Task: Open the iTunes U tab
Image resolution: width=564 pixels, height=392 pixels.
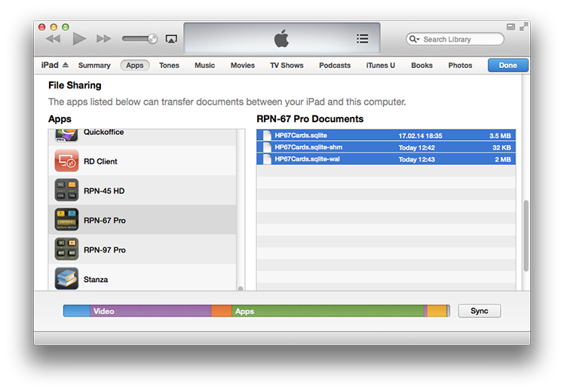Action: (380, 66)
